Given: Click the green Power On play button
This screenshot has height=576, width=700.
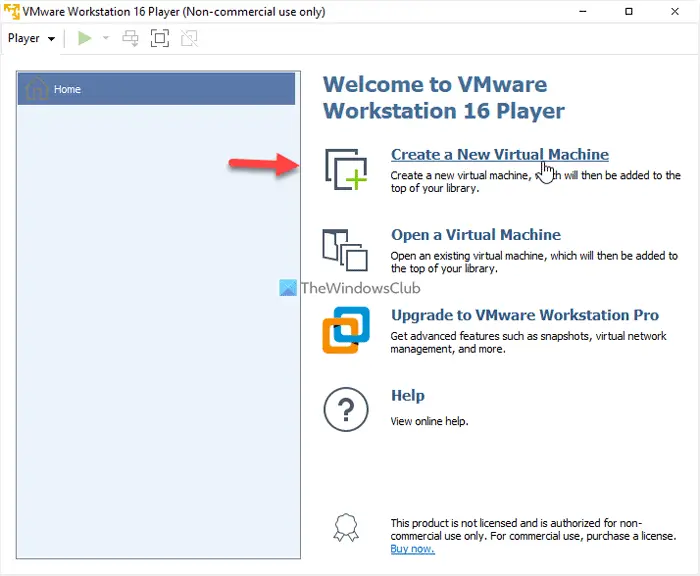Looking at the screenshot, I should point(84,38).
